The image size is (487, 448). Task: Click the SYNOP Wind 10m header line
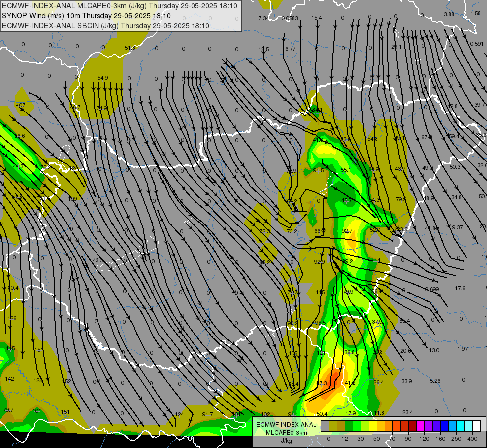(x=86, y=16)
